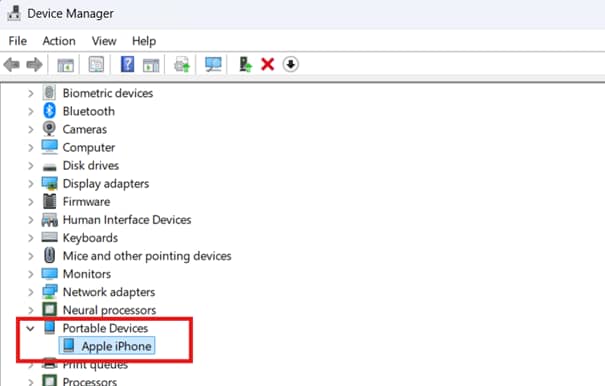Click the Back arrow toolbar icon
The height and width of the screenshot is (386, 605).
[x=12, y=64]
